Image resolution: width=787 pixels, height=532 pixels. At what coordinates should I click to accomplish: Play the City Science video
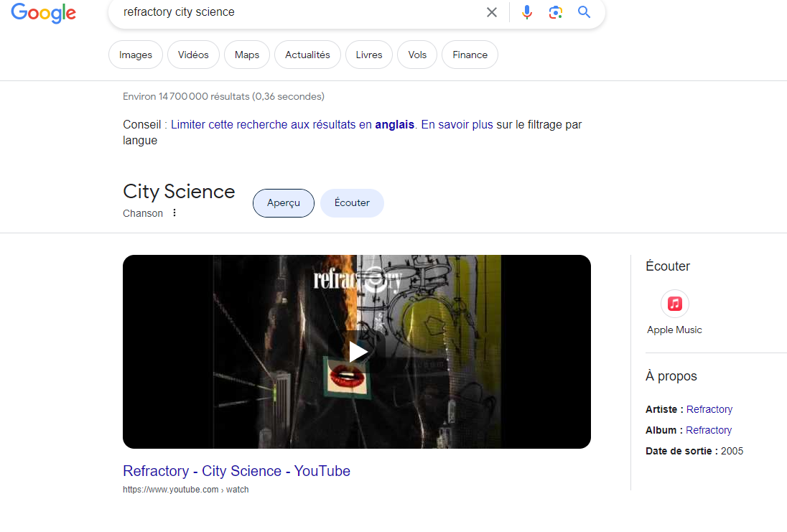click(357, 352)
